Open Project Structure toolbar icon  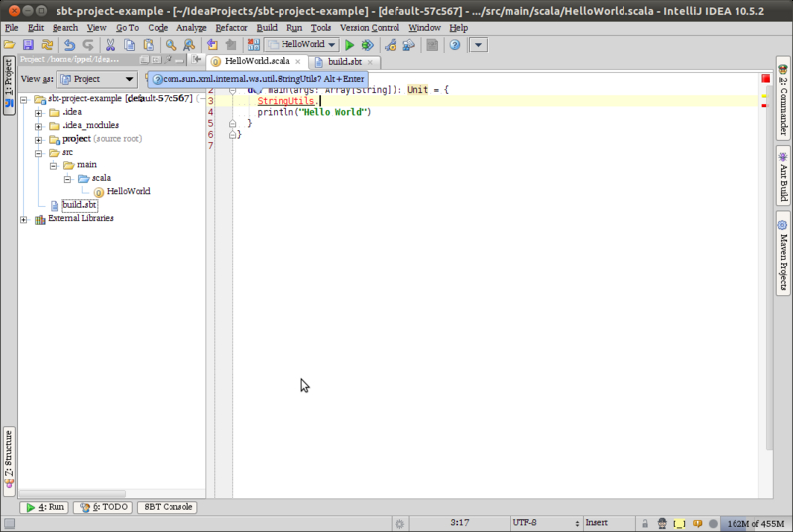click(408, 45)
